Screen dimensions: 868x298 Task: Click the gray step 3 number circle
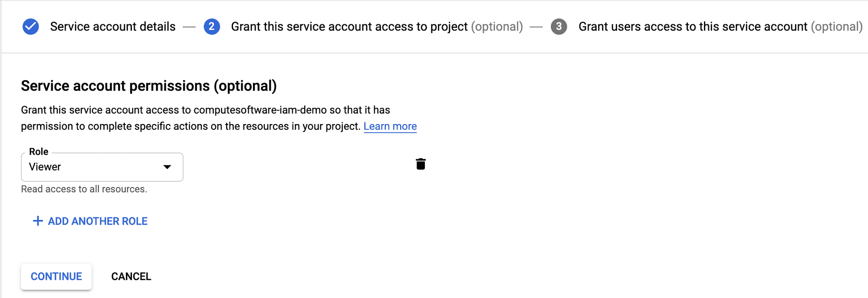559,26
